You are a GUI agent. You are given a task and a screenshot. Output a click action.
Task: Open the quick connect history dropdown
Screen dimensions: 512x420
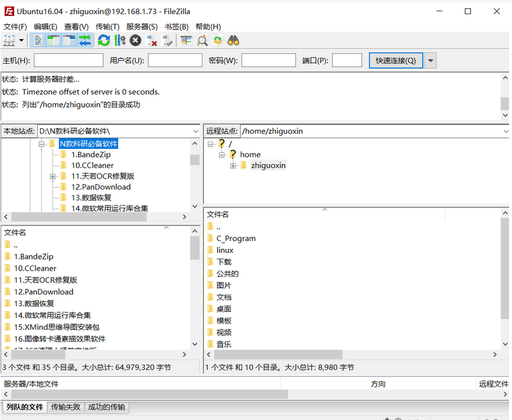[431, 60]
